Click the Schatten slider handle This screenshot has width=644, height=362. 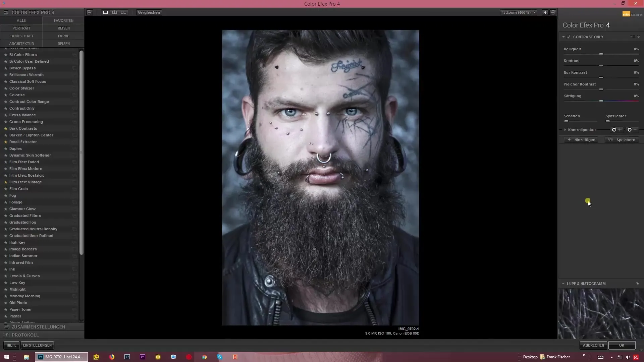(x=566, y=121)
